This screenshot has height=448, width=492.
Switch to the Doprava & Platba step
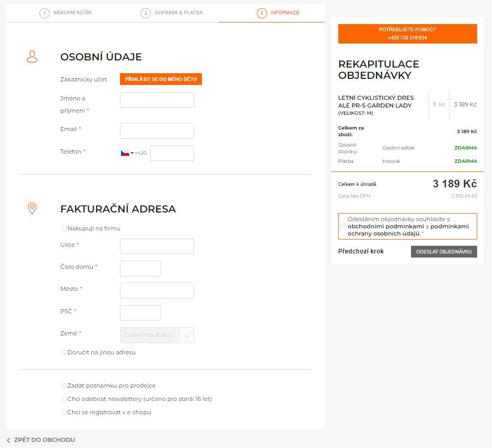(172, 13)
